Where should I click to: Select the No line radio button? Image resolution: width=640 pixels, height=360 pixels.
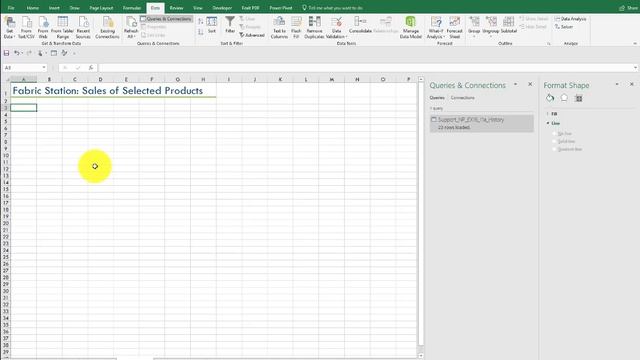(x=555, y=133)
